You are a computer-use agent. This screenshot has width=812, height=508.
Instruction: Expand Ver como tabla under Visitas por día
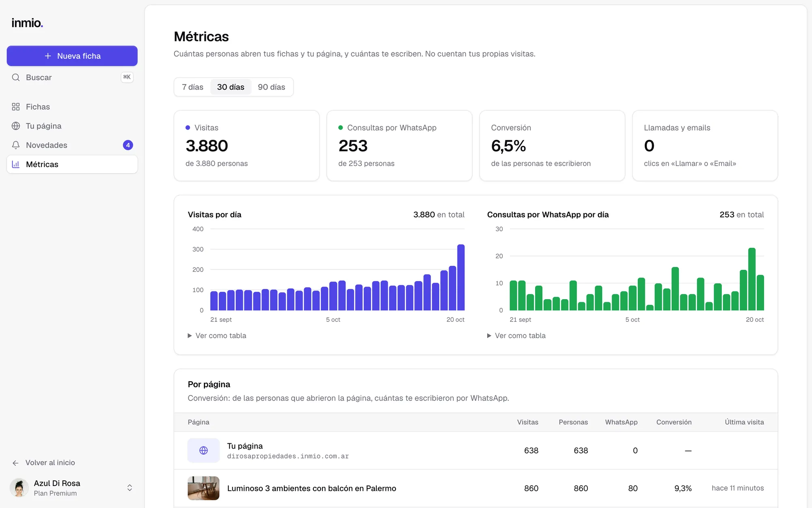coord(217,336)
